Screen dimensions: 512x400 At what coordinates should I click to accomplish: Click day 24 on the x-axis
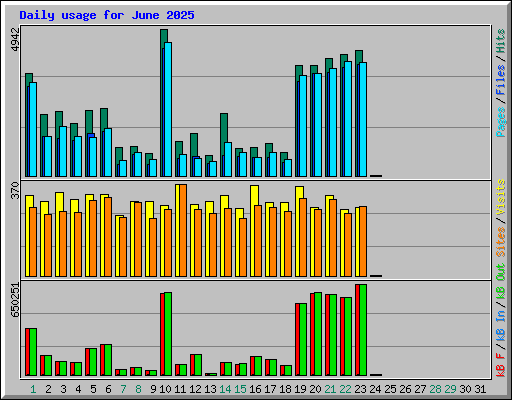[x=375, y=389]
